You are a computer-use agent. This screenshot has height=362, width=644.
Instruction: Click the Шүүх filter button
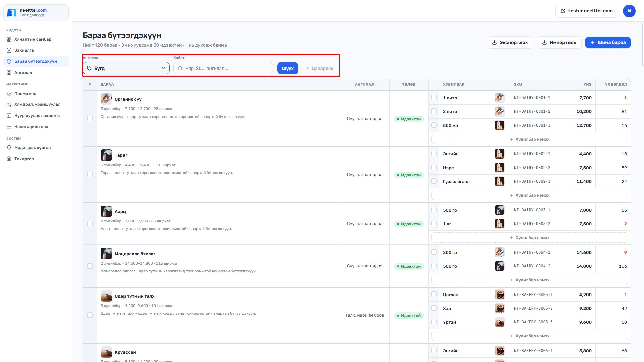[288, 68]
